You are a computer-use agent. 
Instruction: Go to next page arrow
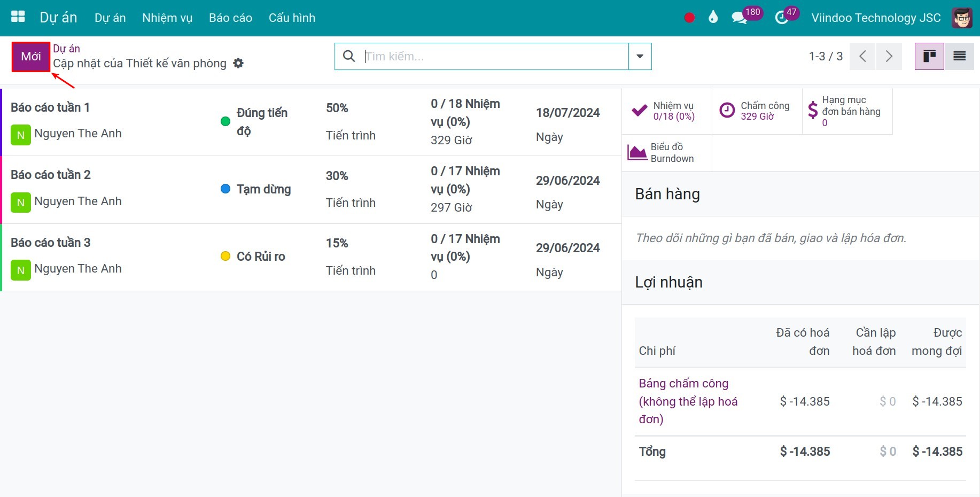point(889,56)
